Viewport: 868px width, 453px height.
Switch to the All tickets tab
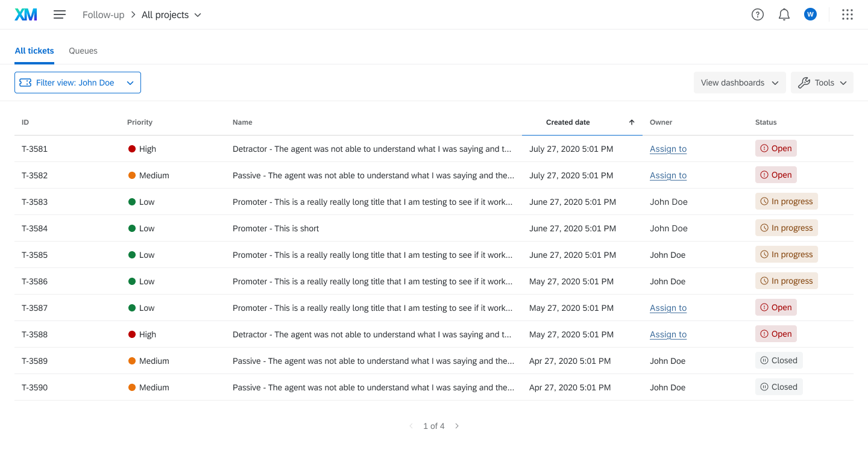(x=34, y=51)
